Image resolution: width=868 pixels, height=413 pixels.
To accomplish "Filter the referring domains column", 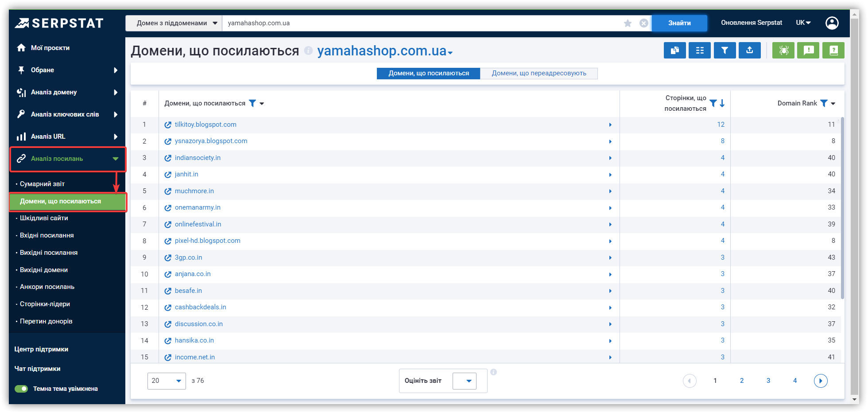I will [252, 103].
